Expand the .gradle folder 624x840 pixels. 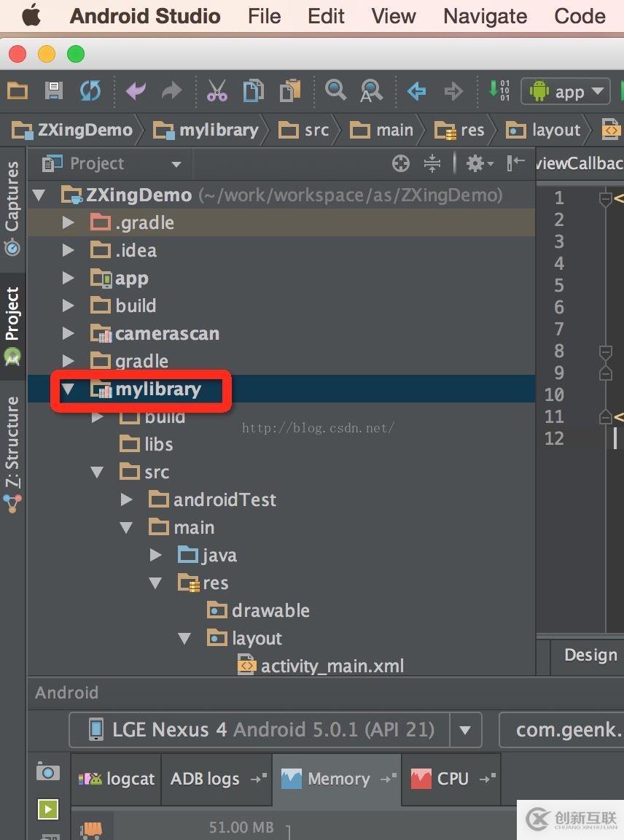pos(68,222)
